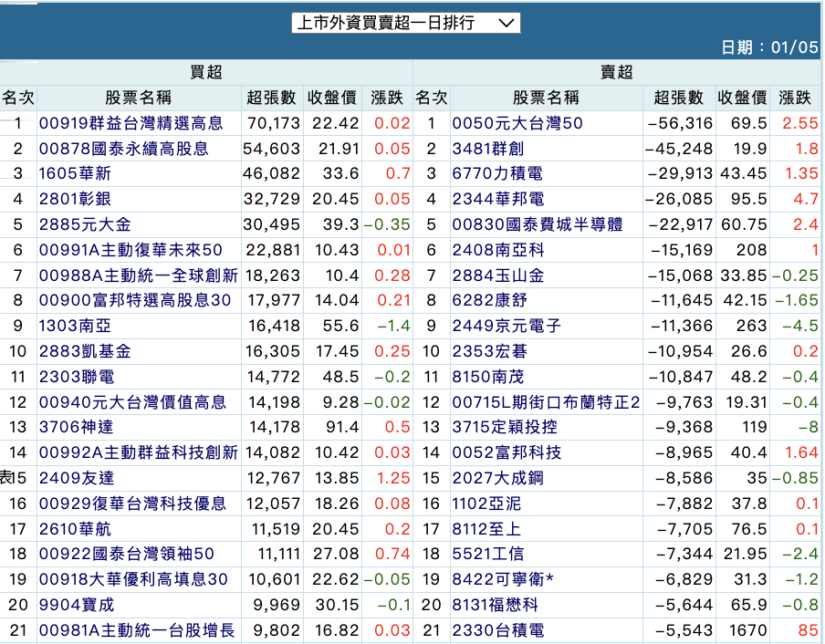Click 超張數 column header under 買超

pos(271,98)
